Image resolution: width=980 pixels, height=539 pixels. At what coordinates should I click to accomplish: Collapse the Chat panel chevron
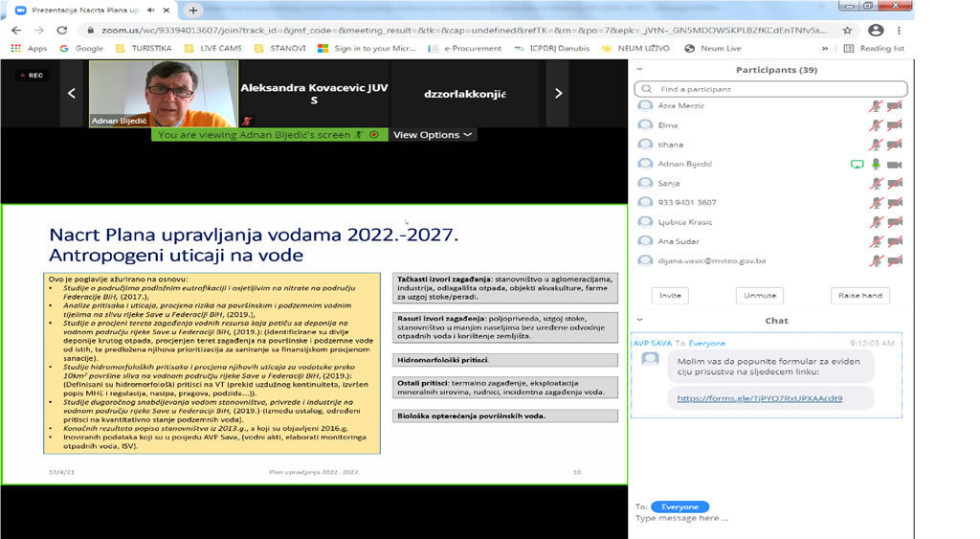639,320
